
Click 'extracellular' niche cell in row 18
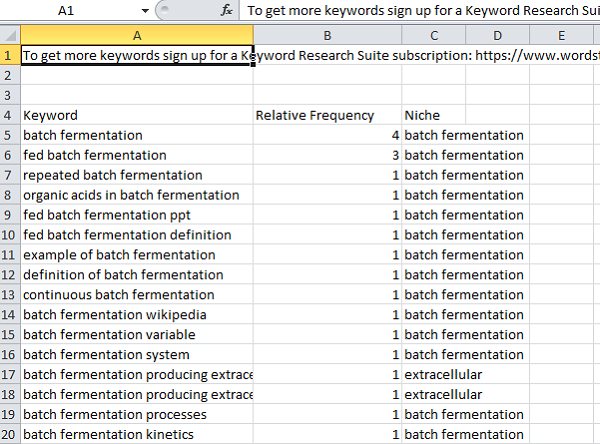coord(434,394)
